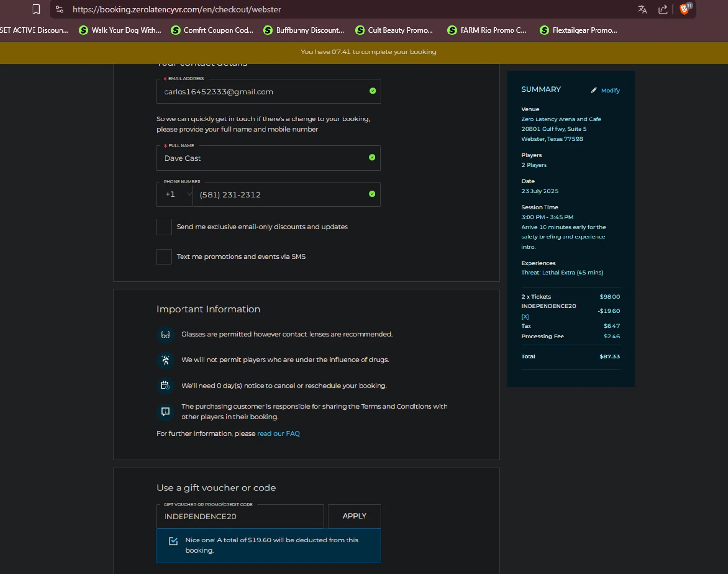Viewport: 728px width, 574px height.
Task: Click the Use a gift voucher or code heading
Action: [216, 488]
